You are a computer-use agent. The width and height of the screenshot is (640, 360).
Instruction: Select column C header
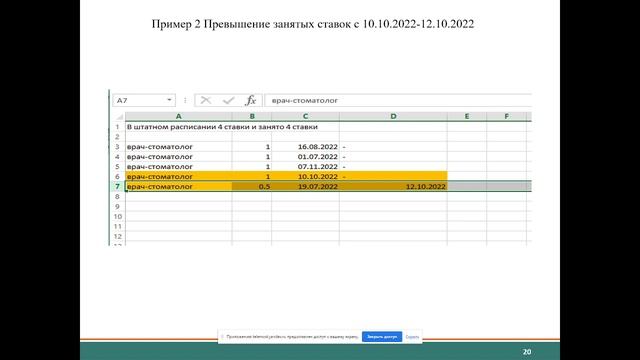pos(305,116)
